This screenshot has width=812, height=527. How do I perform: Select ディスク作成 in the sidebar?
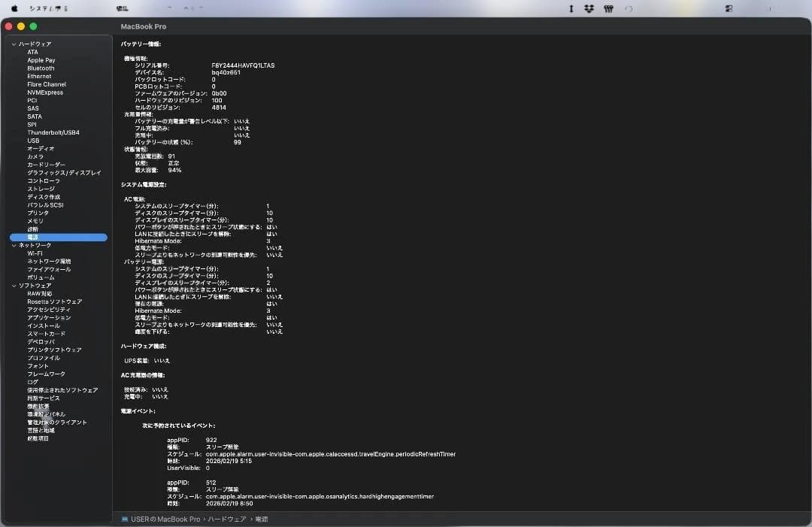pyautogui.click(x=44, y=197)
